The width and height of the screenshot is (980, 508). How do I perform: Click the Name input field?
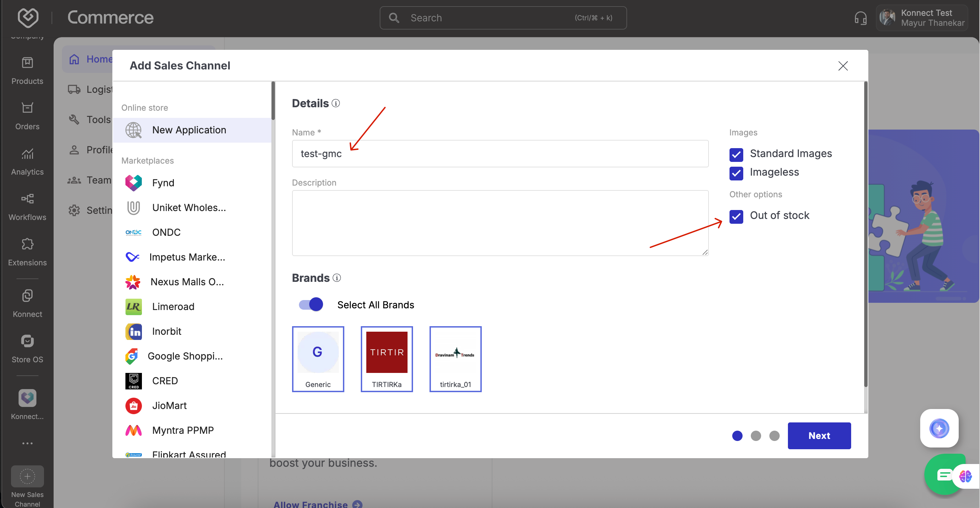tap(500, 154)
